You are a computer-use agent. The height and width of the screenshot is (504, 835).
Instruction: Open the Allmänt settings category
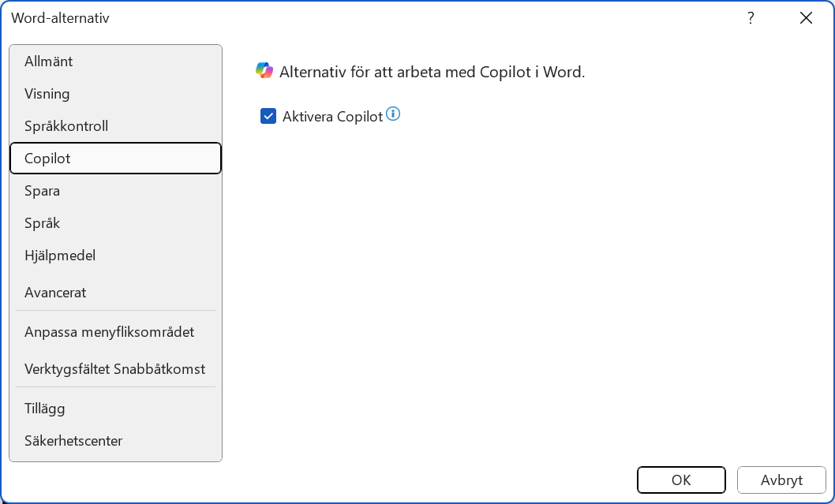pyautogui.click(x=49, y=61)
